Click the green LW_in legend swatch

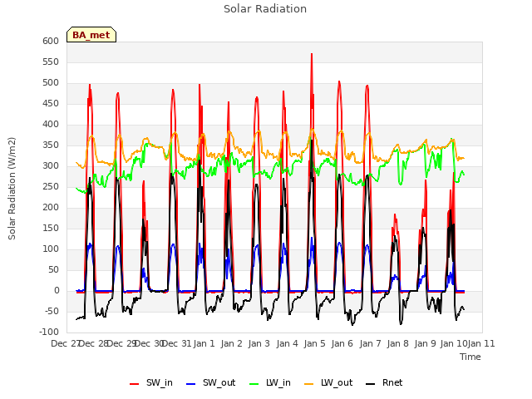(254, 384)
